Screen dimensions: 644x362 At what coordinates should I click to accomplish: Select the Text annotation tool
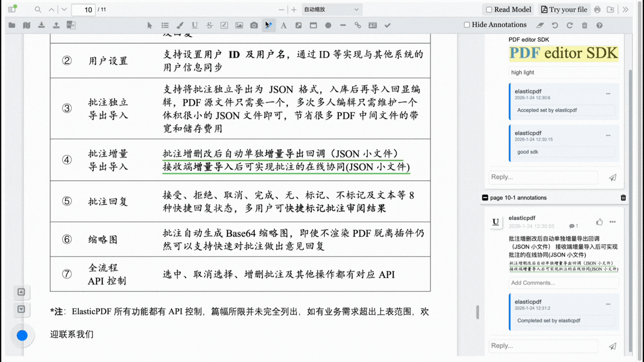(x=283, y=25)
